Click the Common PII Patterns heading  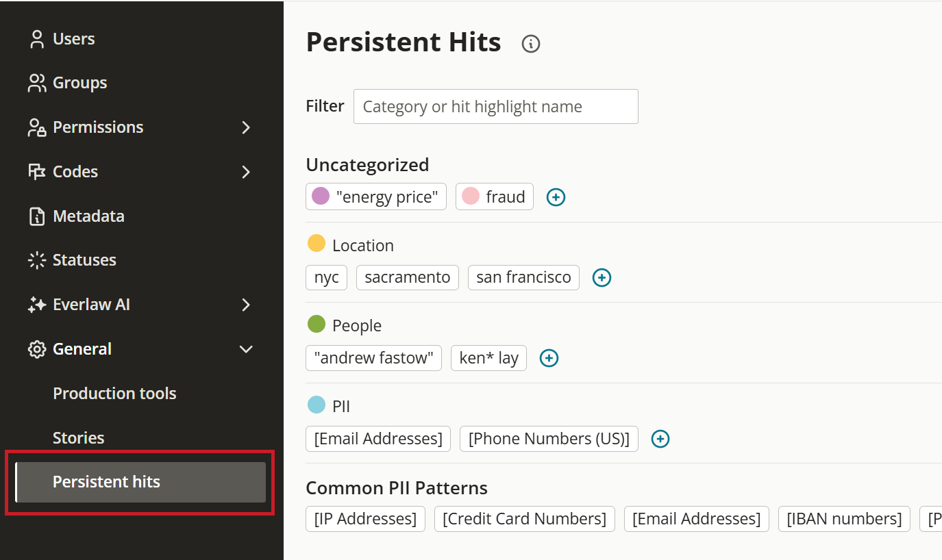coord(397,488)
